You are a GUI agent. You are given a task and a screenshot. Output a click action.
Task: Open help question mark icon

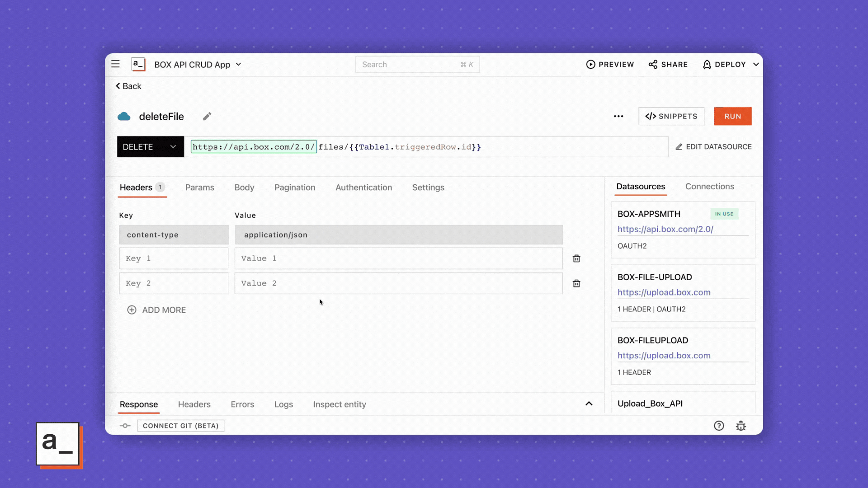click(719, 426)
